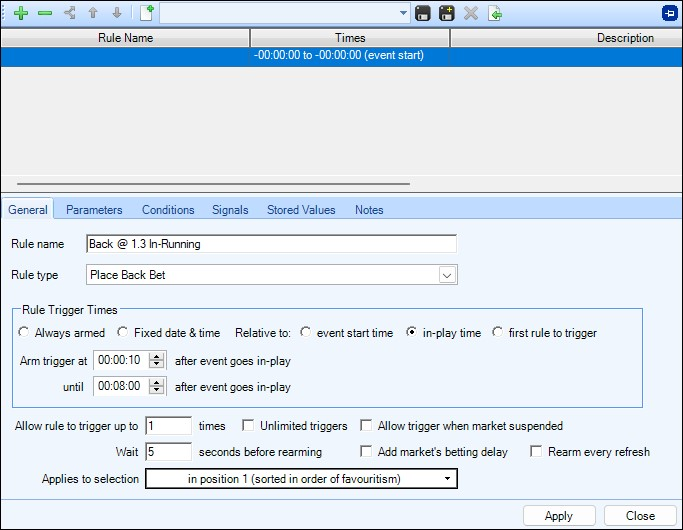Click the until time field 00:08:00

tap(121, 386)
